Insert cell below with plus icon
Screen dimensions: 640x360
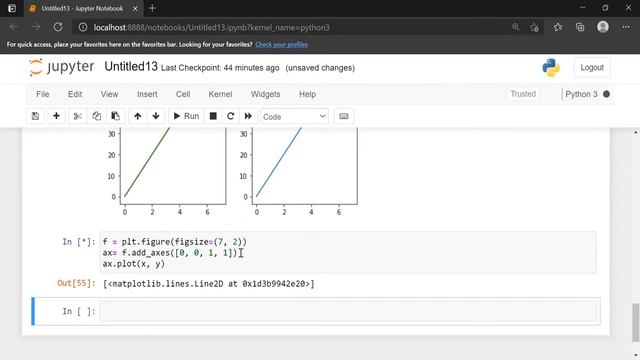56,116
